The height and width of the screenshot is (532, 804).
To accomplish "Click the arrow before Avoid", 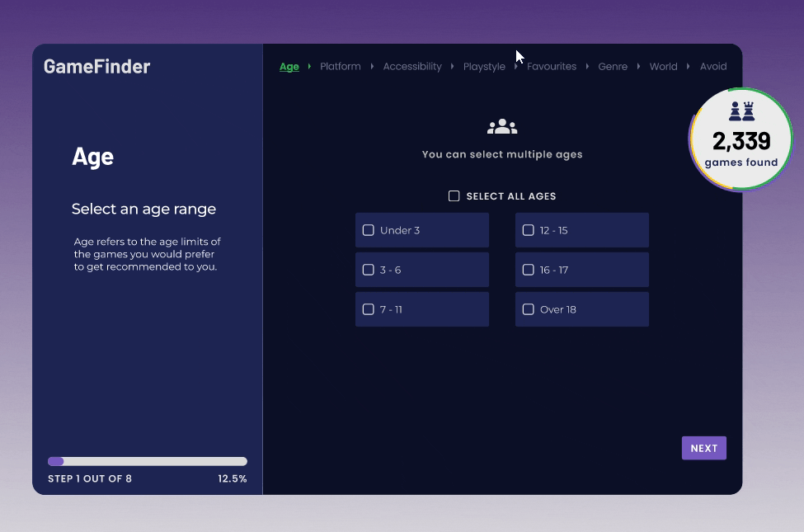I will click(690, 66).
